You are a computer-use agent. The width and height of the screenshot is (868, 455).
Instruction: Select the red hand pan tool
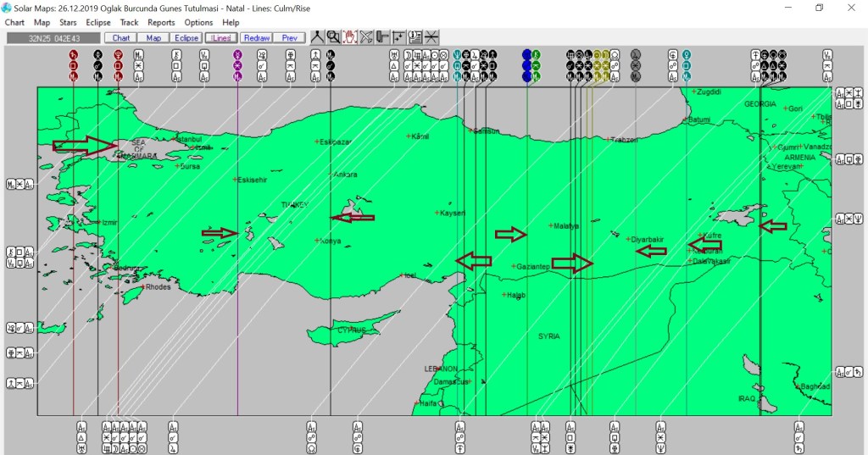[349, 37]
